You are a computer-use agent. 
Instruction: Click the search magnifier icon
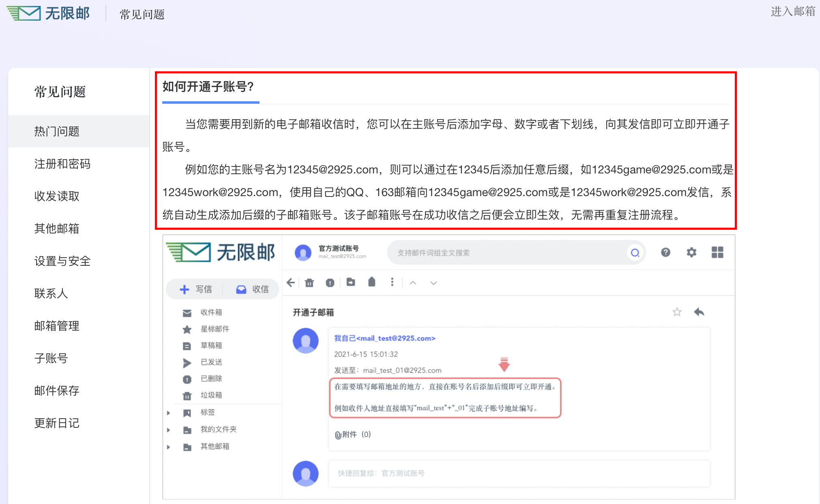[x=635, y=253]
